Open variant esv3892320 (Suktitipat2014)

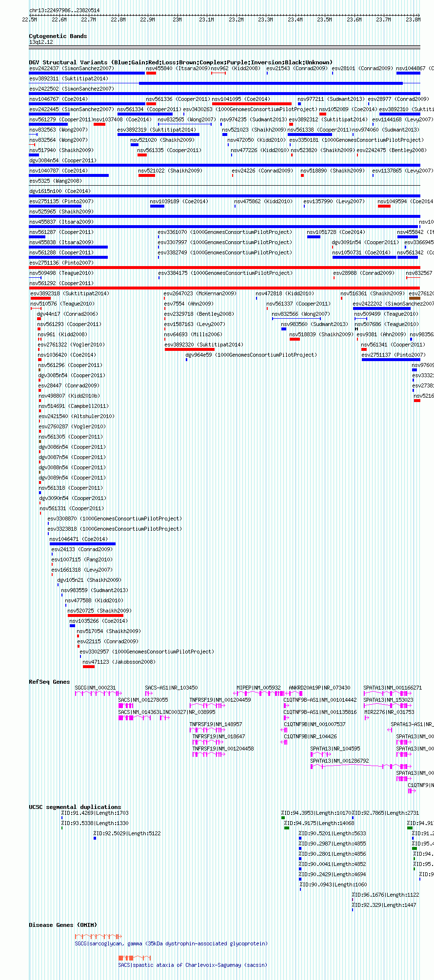point(204,345)
